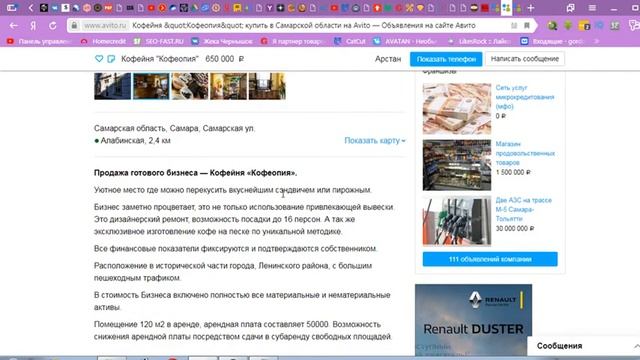Click the listing title Кофейня "Кофеопия" in header

coord(160,59)
